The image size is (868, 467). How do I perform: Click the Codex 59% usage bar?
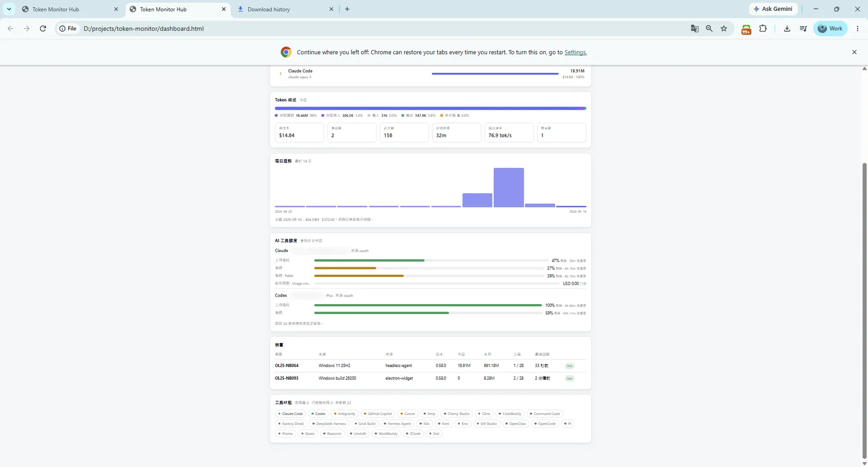tap(381, 313)
